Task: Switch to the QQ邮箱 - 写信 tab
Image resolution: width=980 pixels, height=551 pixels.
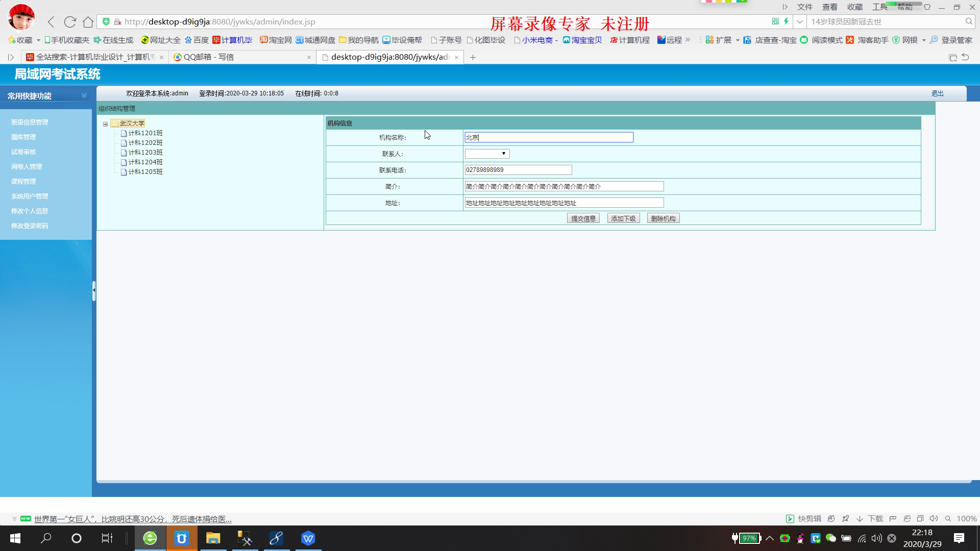Action: coord(242,57)
